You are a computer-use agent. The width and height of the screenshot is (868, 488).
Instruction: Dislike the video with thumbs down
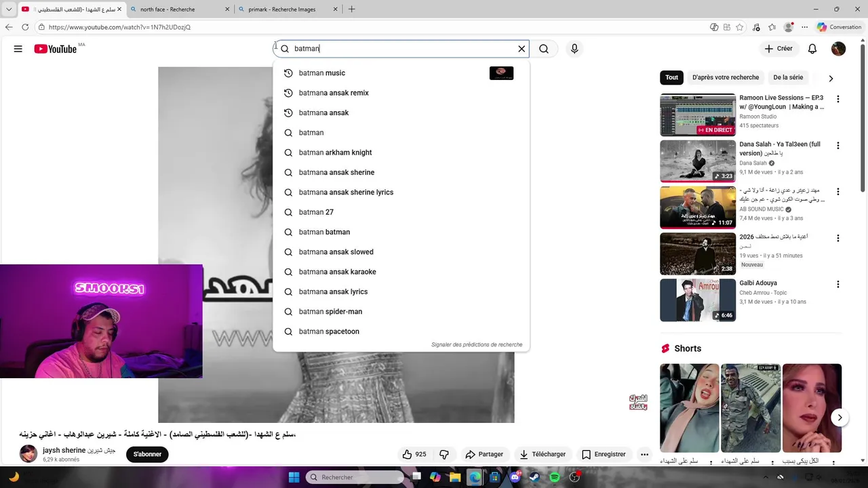coord(444,454)
